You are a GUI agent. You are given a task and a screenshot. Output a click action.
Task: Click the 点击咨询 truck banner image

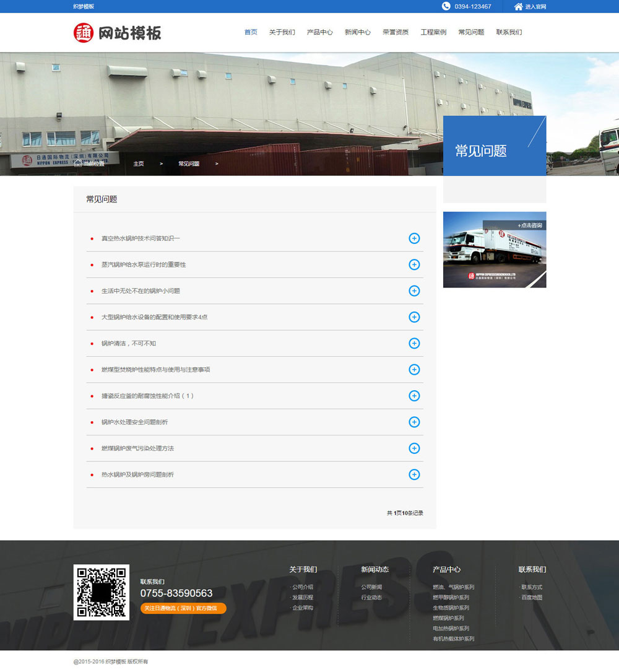[x=495, y=250]
